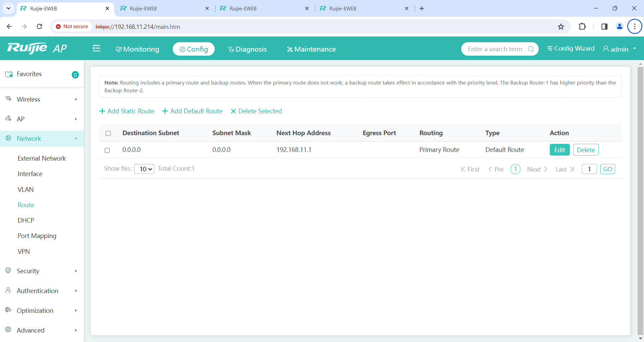Click the search magnifier icon

pos(531,49)
